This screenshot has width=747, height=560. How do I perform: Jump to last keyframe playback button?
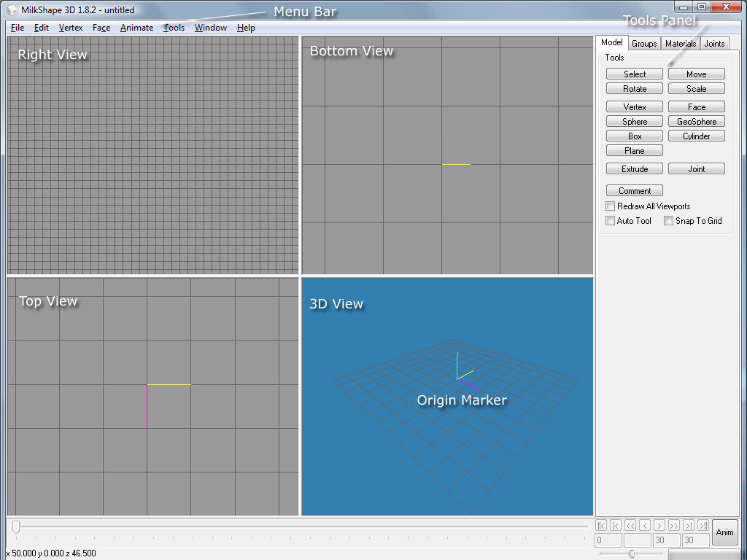click(703, 525)
